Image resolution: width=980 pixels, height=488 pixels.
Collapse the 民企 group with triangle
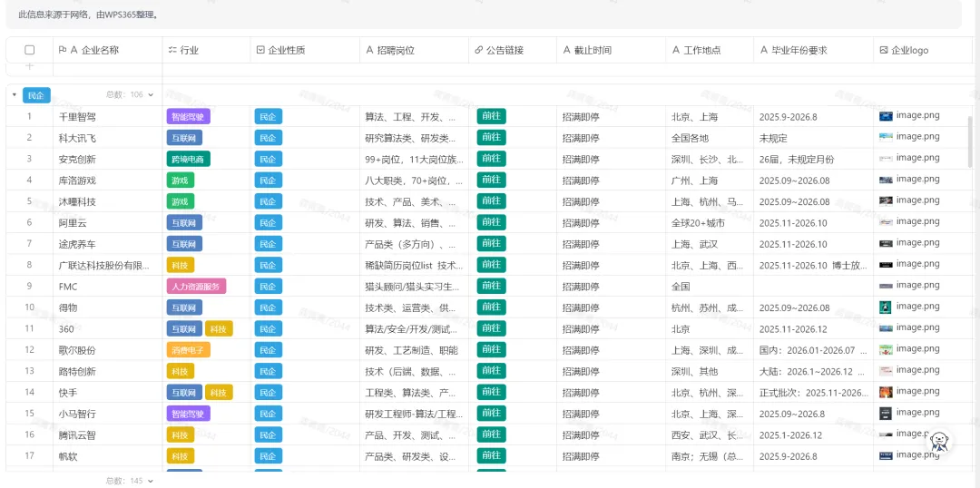(x=15, y=95)
